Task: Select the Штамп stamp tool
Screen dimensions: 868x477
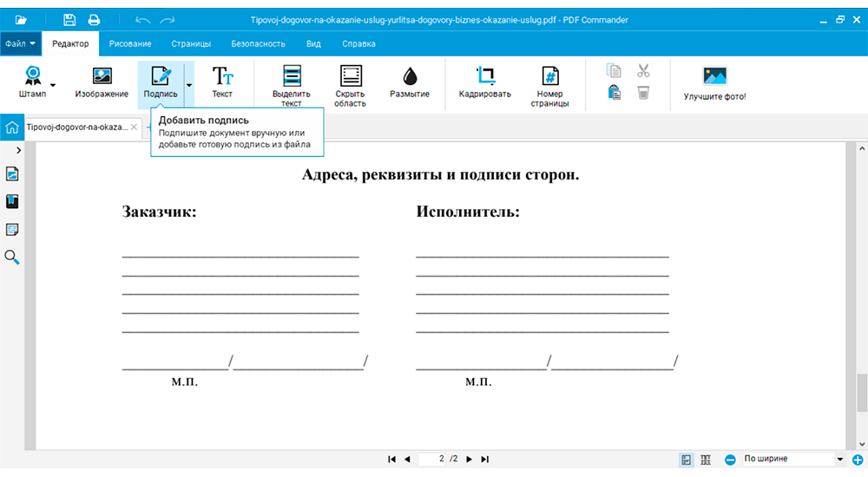Action: 33,82
